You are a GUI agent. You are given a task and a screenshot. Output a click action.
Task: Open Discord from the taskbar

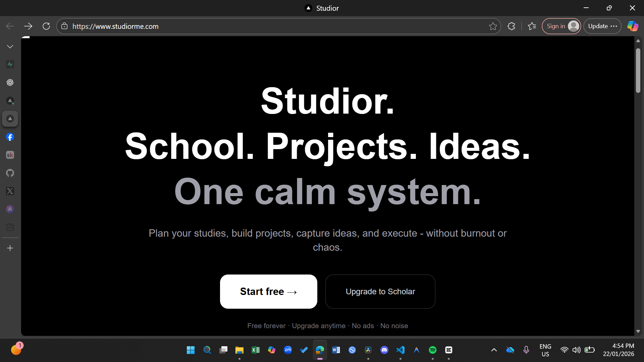(384, 350)
